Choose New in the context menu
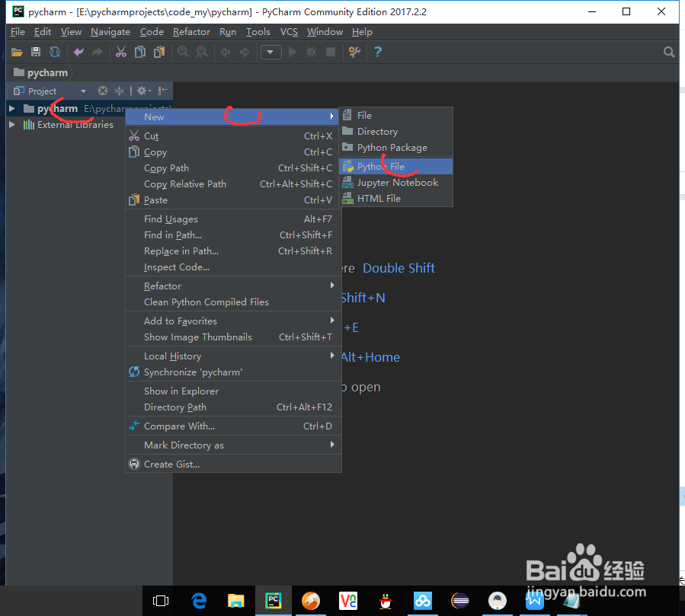Viewport: 685px width, 616px height. coord(232,117)
